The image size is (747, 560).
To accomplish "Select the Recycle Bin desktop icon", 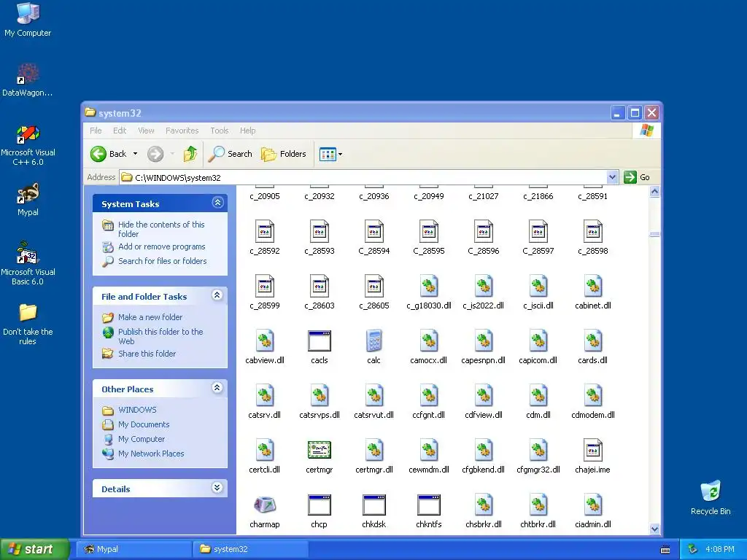I will tap(711, 497).
